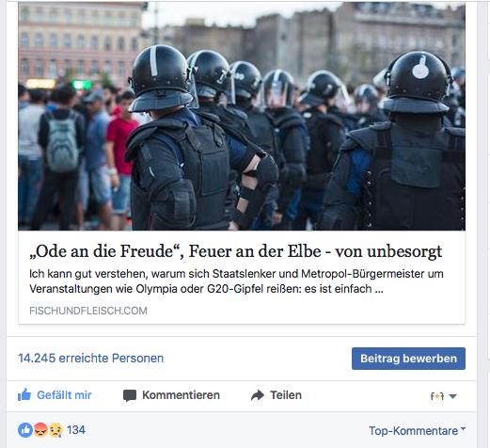
Task: Click the page identity icon near Teilen row
Action: click(437, 396)
